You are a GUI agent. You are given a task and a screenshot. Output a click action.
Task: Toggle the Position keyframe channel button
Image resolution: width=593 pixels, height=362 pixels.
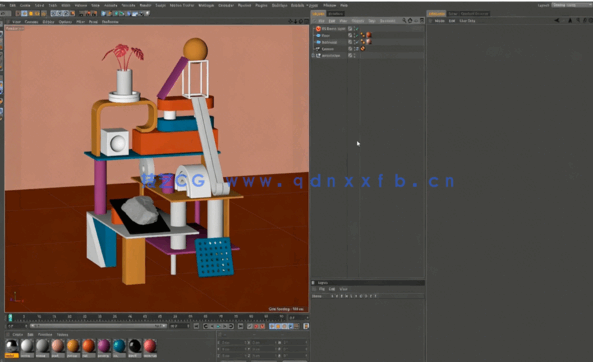[x=272, y=326]
